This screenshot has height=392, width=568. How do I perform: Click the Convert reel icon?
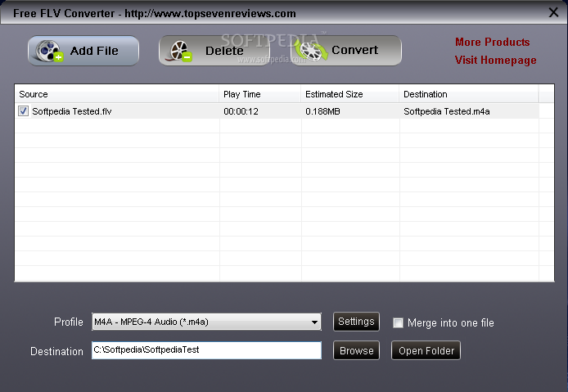tap(311, 51)
